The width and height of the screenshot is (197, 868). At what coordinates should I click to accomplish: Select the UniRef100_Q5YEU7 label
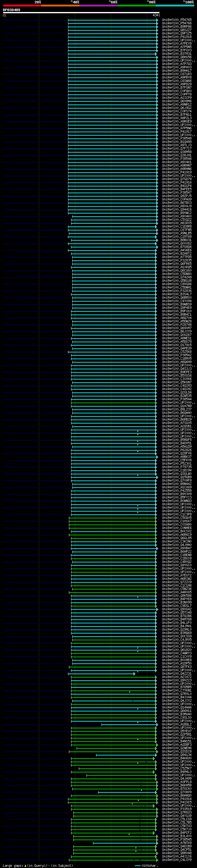[177, 731]
